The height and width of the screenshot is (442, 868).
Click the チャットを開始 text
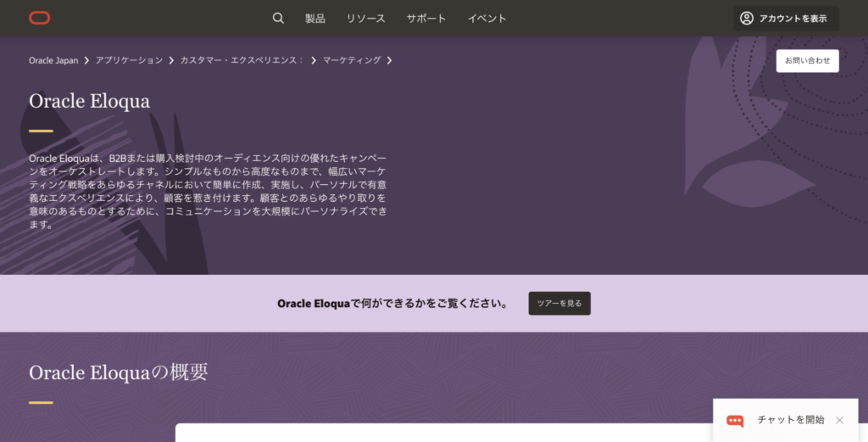pos(791,420)
